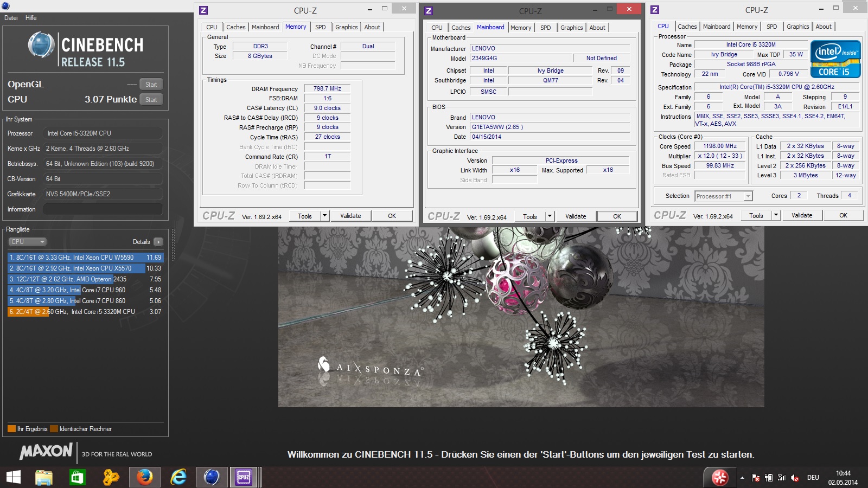Click the BIOS version G1ETA5WW field
This screenshot has height=488, width=868.
tap(550, 127)
